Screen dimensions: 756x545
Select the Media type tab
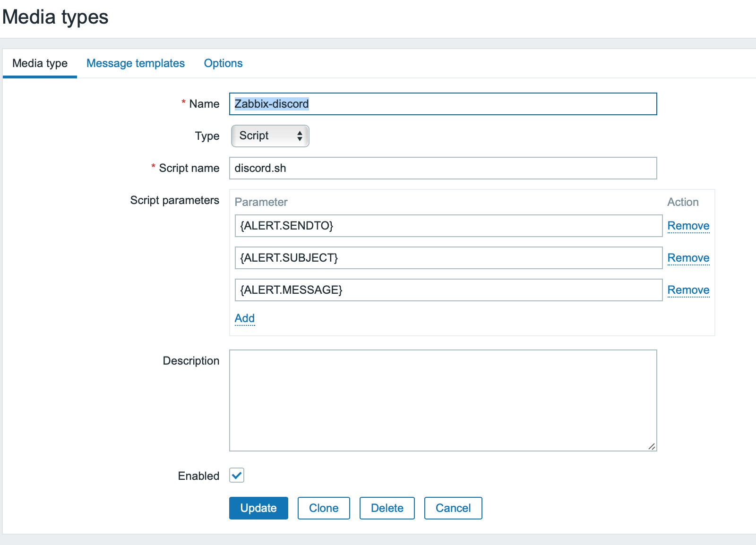(40, 63)
